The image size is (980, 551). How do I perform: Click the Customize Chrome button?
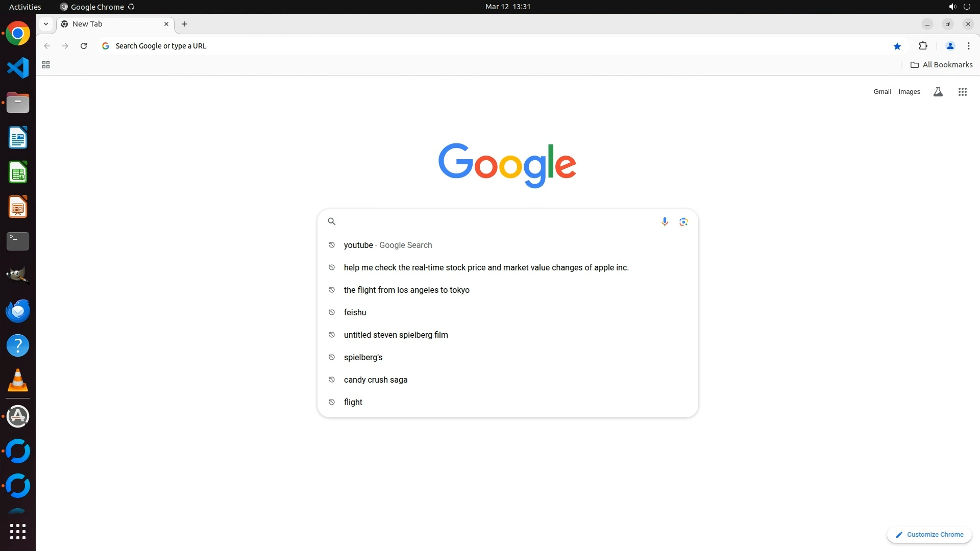(x=929, y=534)
